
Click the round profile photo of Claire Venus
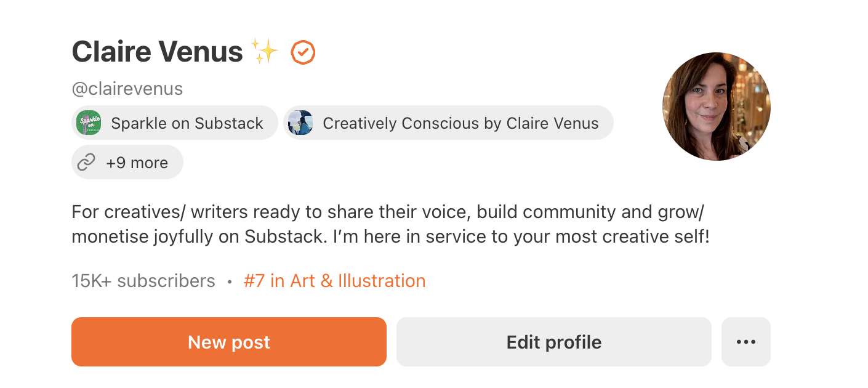click(x=716, y=107)
